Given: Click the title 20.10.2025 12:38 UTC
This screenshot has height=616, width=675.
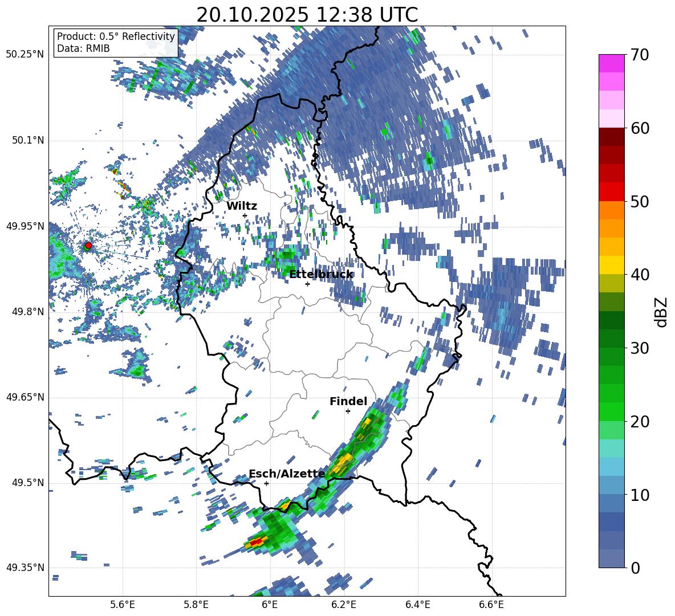Looking at the screenshot, I should (307, 15).
